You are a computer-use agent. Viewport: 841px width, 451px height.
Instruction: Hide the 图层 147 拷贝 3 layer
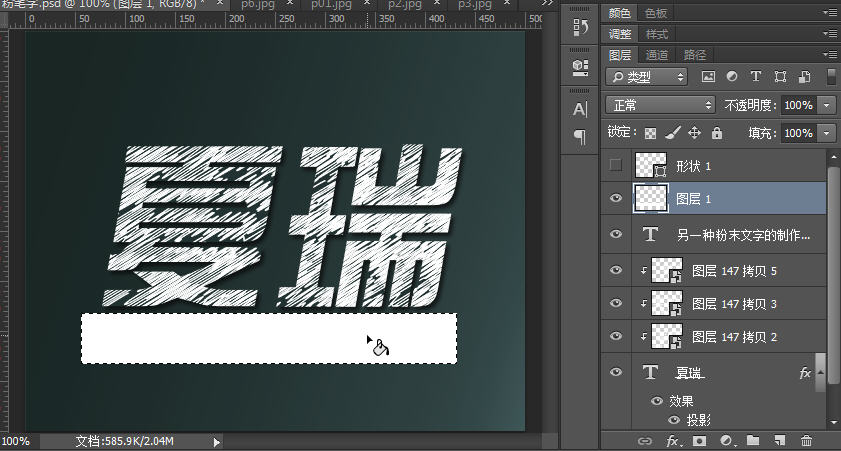616,303
